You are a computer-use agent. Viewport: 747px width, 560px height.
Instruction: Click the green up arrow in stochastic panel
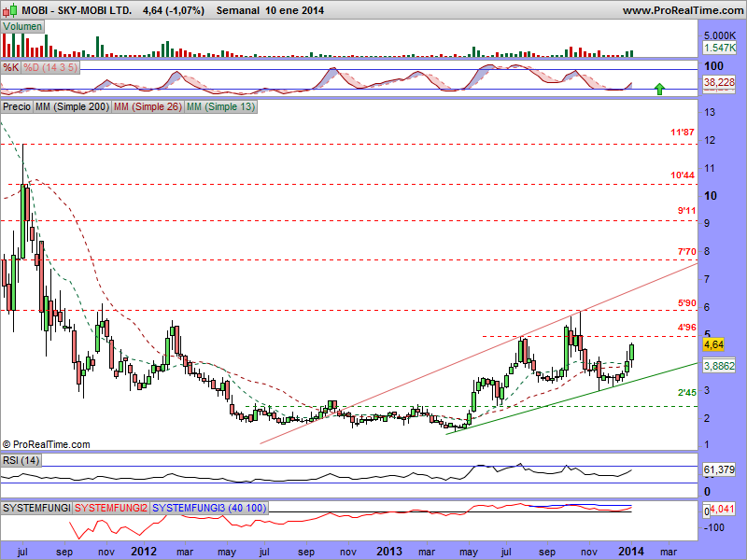659,89
